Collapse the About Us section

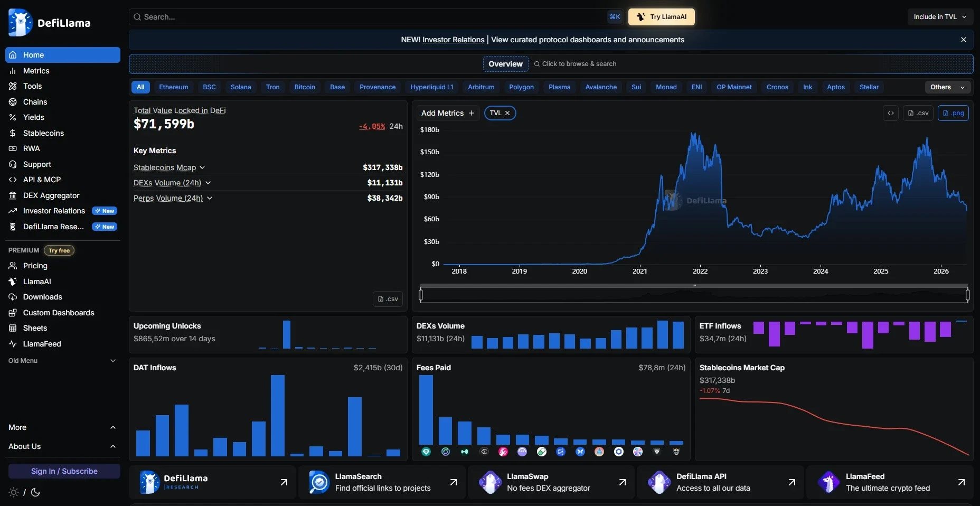coord(63,446)
